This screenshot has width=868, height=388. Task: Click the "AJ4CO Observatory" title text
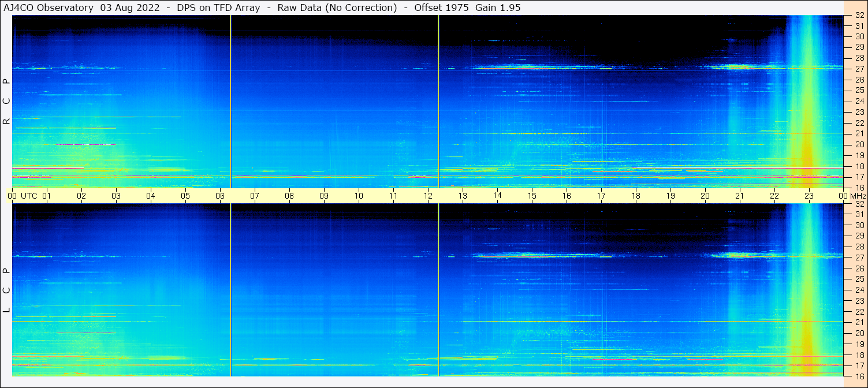[49, 8]
